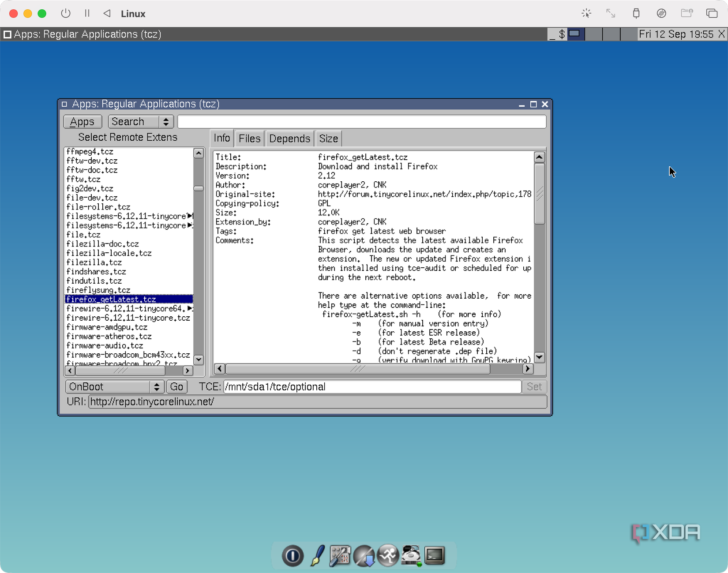Click the X next to the clock

tap(721, 34)
